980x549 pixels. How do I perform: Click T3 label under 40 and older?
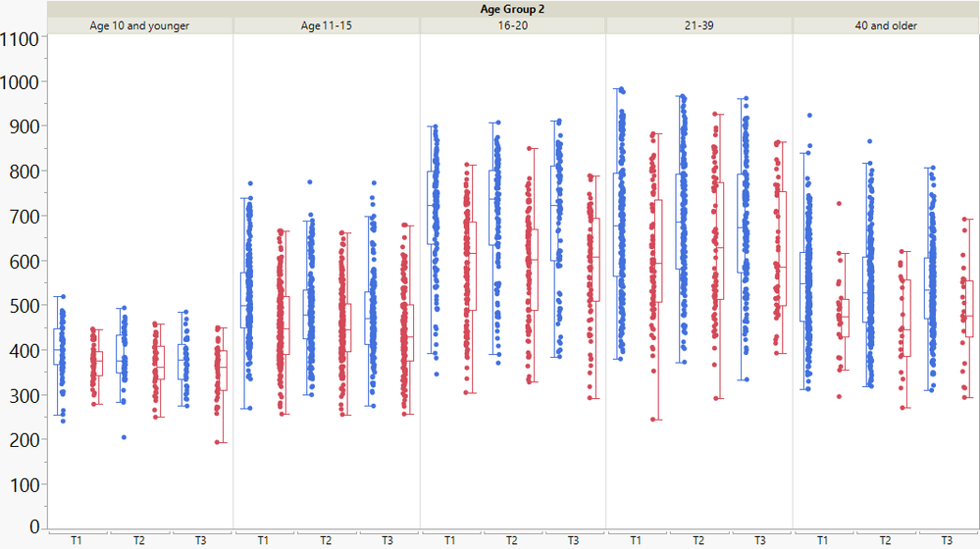(x=947, y=540)
